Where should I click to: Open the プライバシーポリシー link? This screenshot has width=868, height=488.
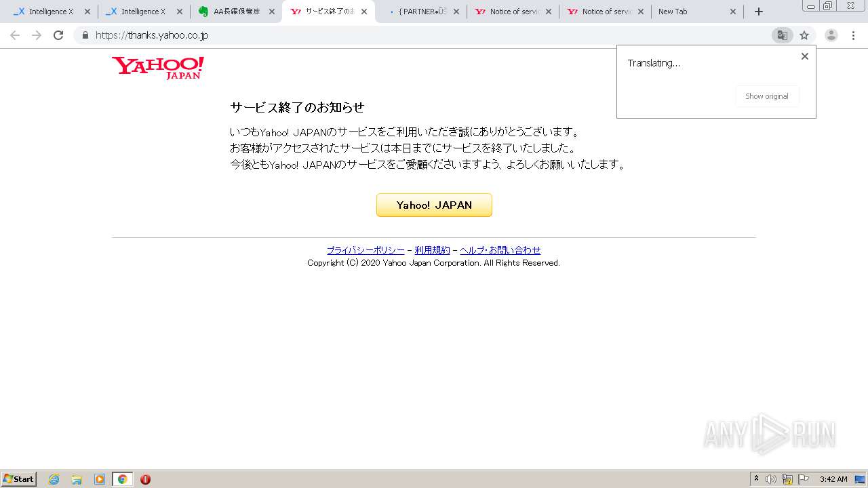tap(366, 250)
